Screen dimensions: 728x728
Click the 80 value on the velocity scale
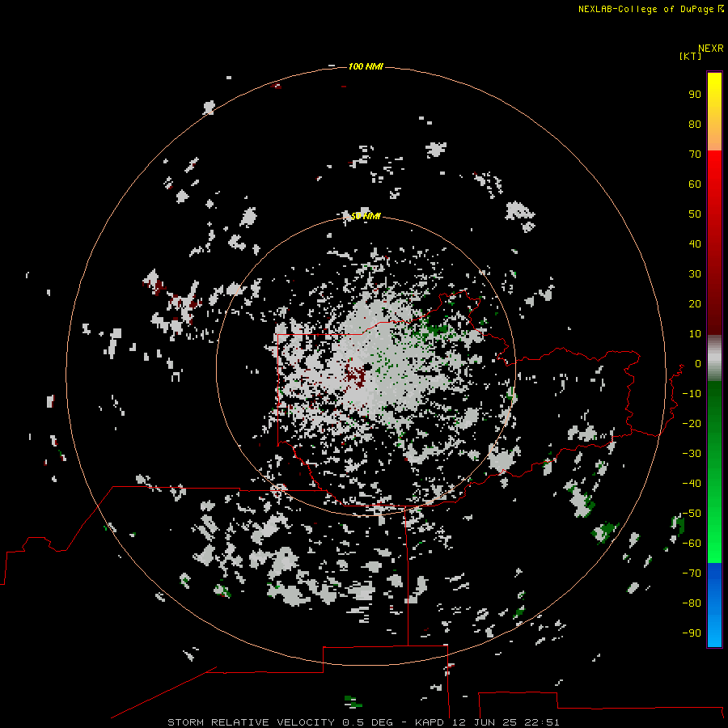click(x=695, y=125)
